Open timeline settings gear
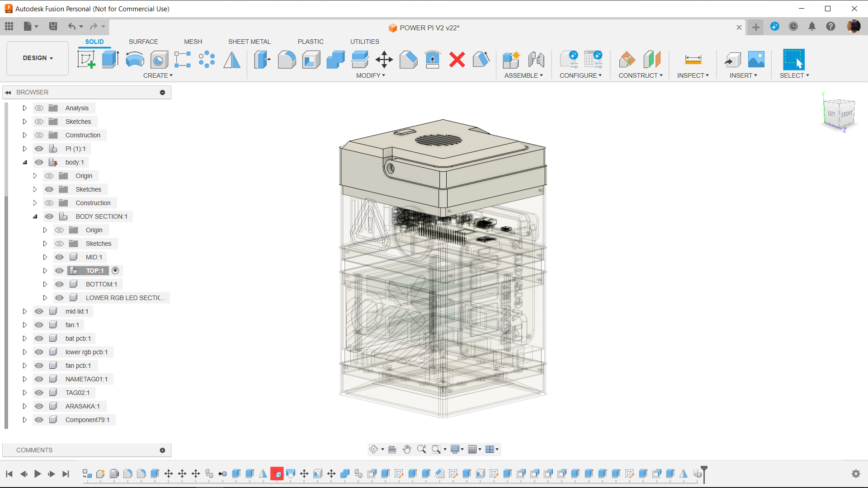The height and width of the screenshot is (488, 868). 856,474
